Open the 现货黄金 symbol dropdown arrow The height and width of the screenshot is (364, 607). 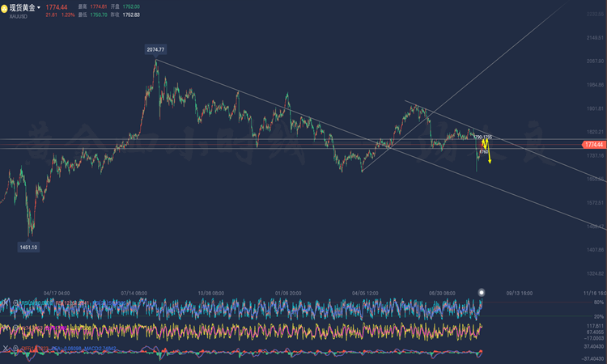[x=39, y=8]
